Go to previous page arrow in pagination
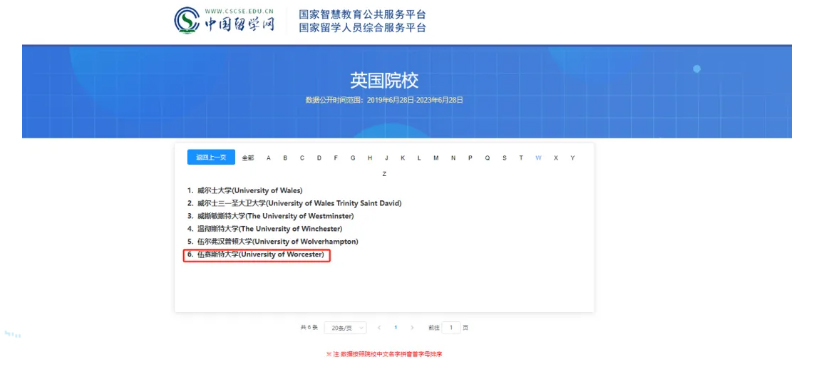 click(x=379, y=328)
